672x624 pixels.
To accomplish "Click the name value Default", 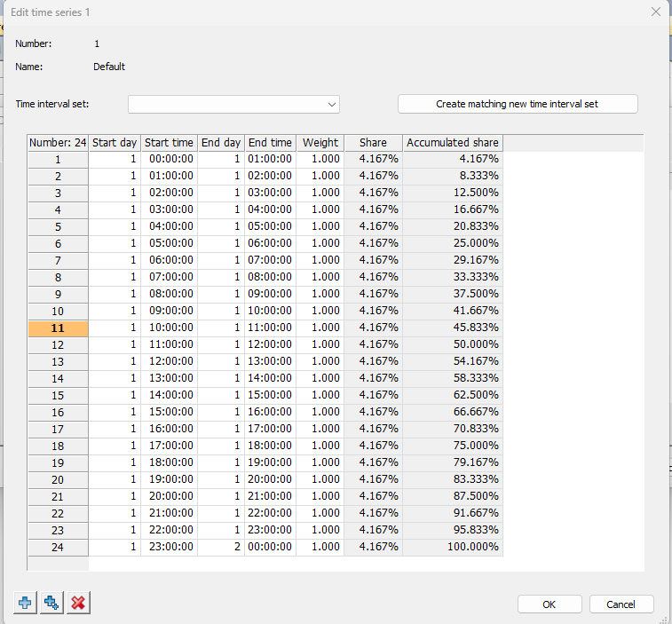I will (109, 67).
